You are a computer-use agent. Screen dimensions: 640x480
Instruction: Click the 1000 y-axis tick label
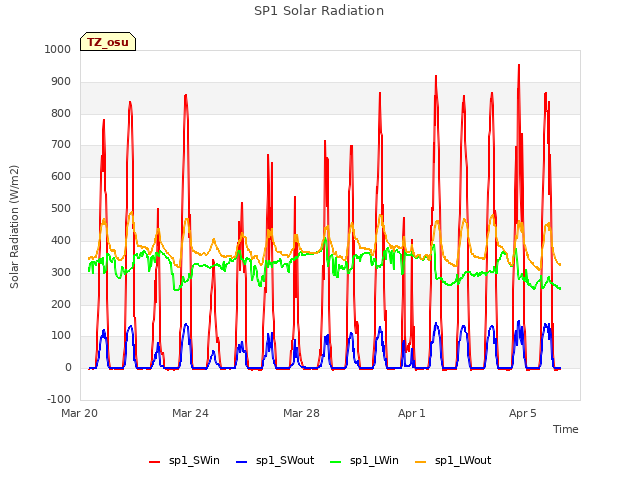58,49
